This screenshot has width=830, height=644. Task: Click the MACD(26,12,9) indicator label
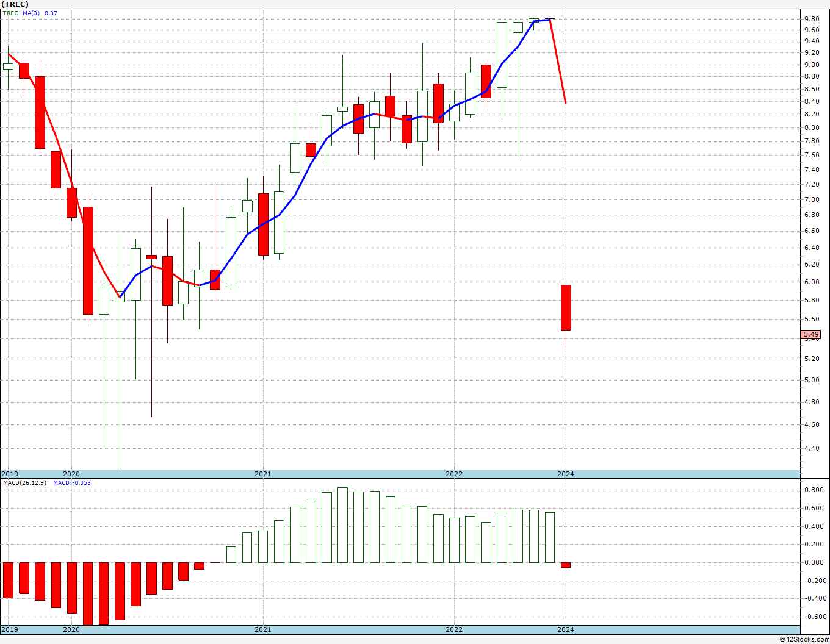click(x=24, y=482)
